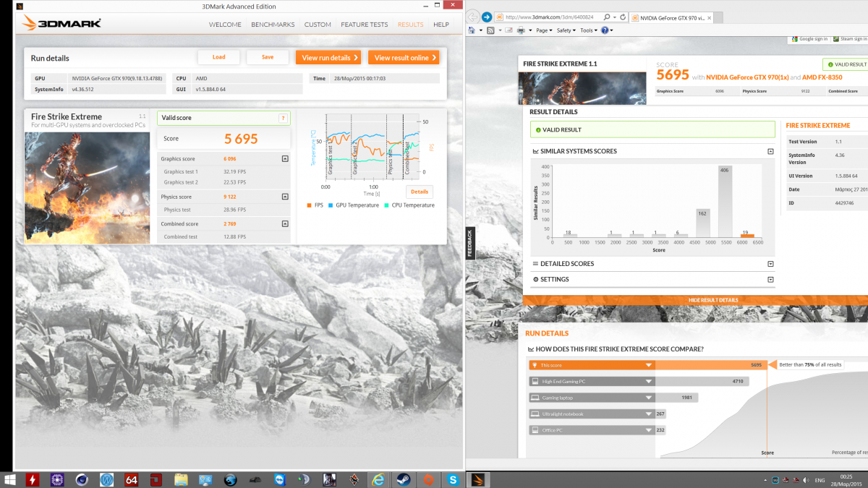Open the FEATURE TESTS tab
The height and width of the screenshot is (488, 868).
click(x=365, y=25)
